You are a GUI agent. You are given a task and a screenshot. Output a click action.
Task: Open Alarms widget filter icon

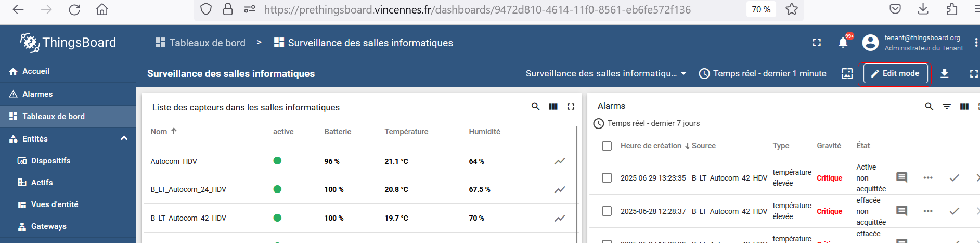[947, 106]
